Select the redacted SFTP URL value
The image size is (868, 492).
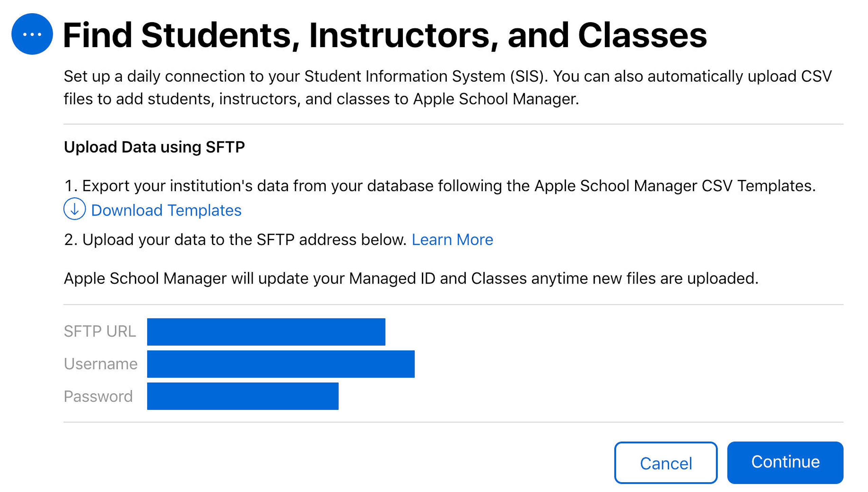coord(266,332)
